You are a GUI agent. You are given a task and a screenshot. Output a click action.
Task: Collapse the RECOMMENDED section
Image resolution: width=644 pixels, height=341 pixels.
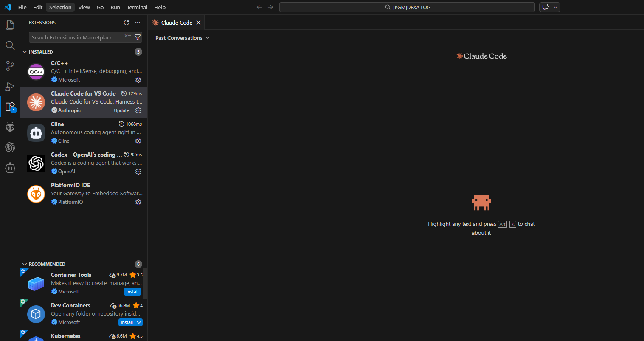pos(25,264)
